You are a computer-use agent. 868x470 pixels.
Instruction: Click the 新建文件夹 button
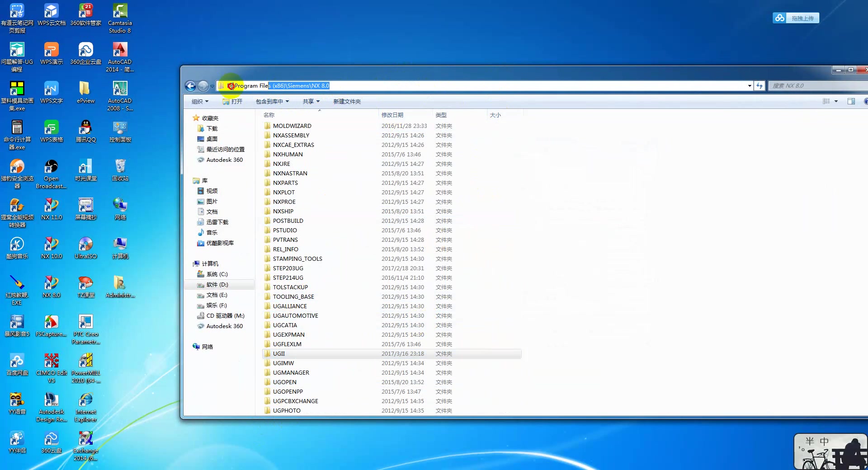click(x=347, y=101)
